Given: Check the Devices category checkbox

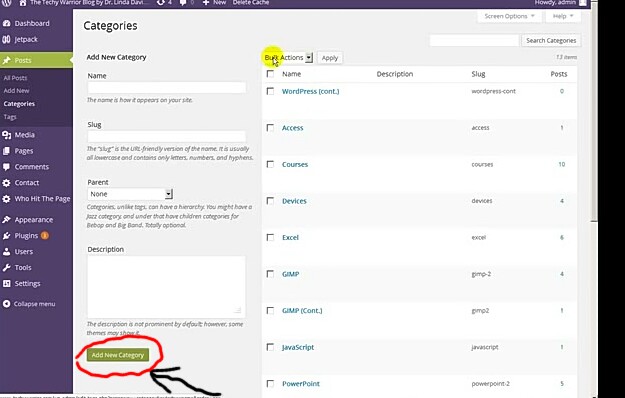Looking at the screenshot, I should point(270,201).
